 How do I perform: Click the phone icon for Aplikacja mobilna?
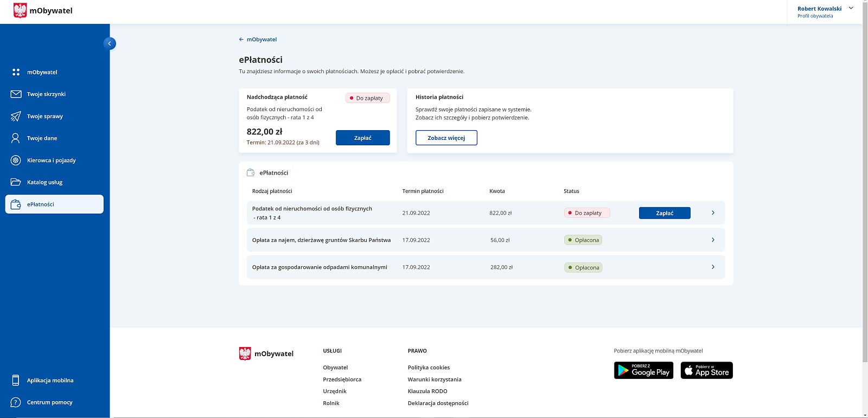16,381
